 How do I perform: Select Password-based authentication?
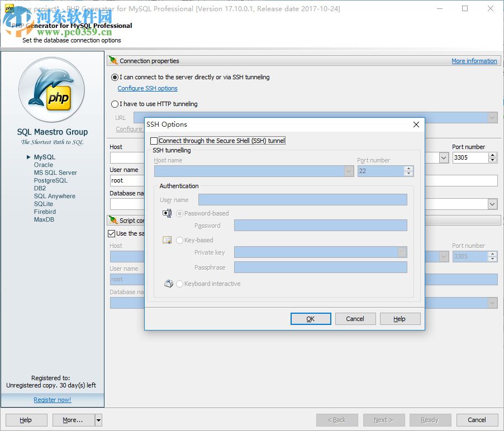tap(180, 213)
